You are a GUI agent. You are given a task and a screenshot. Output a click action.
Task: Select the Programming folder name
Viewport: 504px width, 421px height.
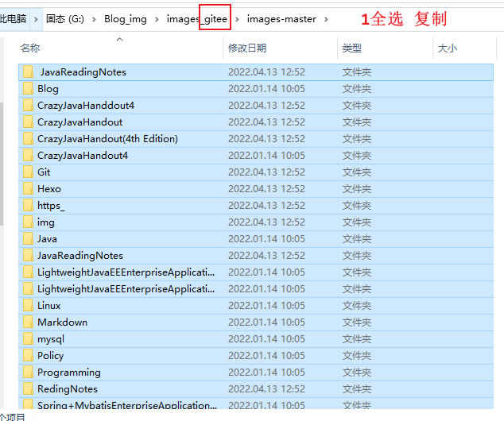click(x=69, y=373)
